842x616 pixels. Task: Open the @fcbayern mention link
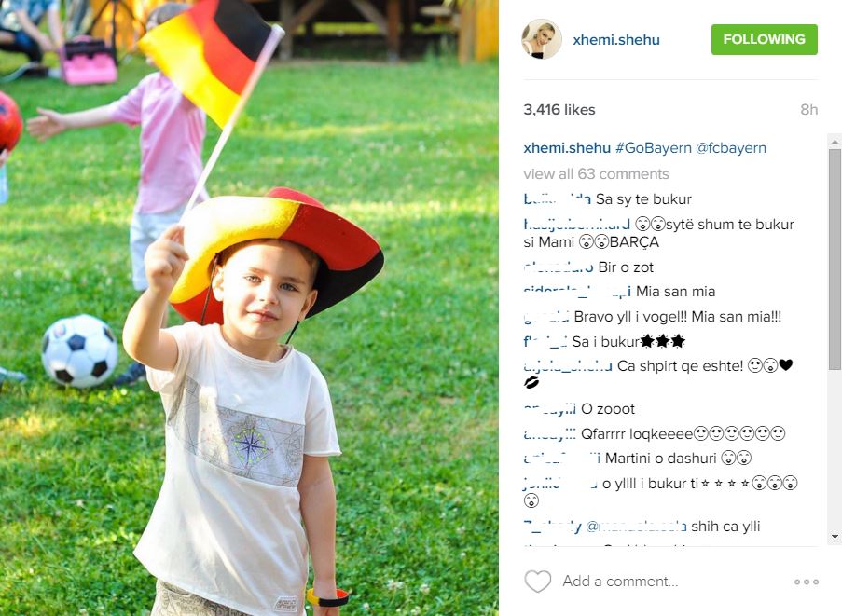730,148
